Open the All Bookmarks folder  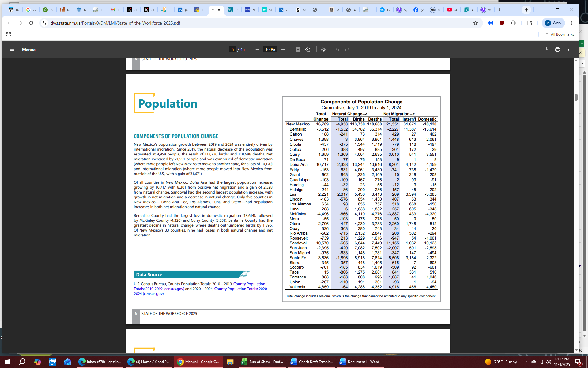559,34
